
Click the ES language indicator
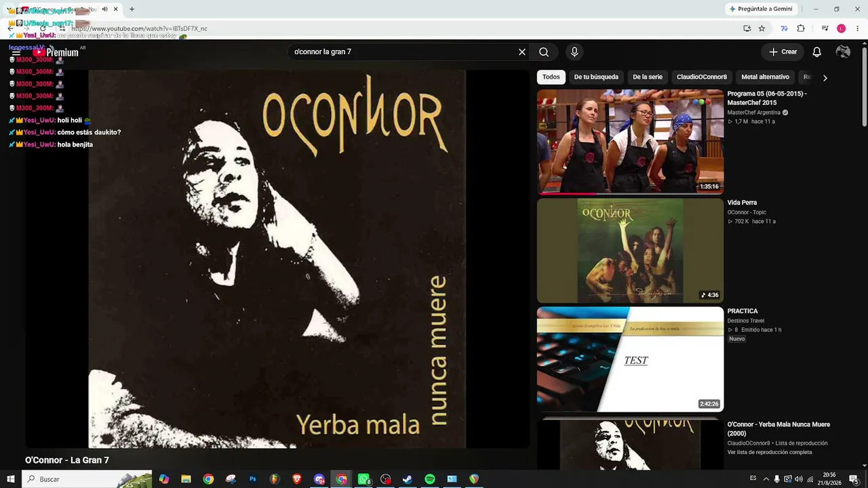click(753, 479)
